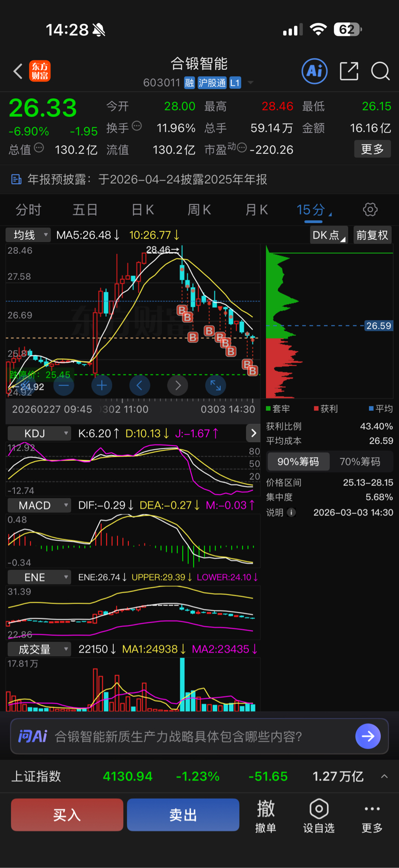Tap the info icon next to 总值

click(39, 148)
